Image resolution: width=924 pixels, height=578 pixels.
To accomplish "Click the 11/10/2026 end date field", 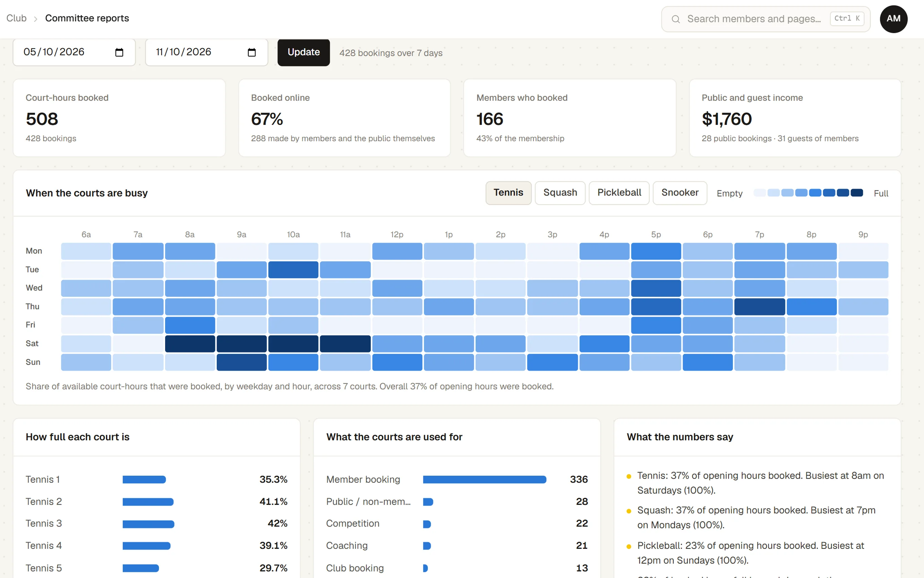I will pos(207,52).
